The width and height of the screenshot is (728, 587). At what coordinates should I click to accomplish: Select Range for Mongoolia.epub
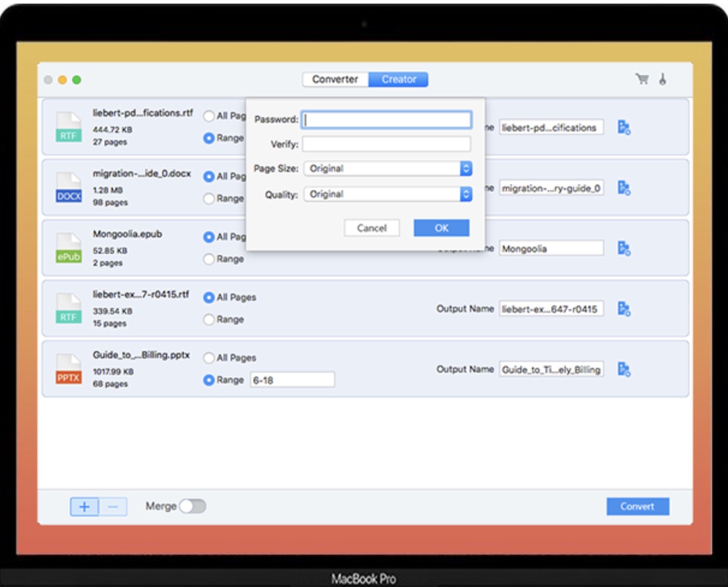tap(209, 259)
